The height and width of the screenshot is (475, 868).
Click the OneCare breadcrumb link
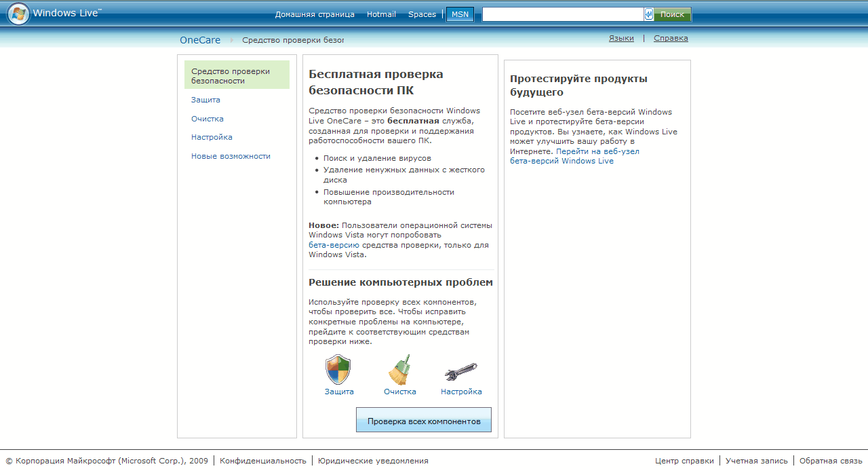pos(200,40)
